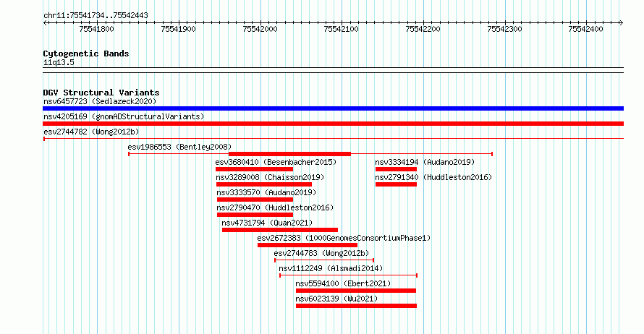
Task: Click ruler position 75542400
Action: click(585, 29)
